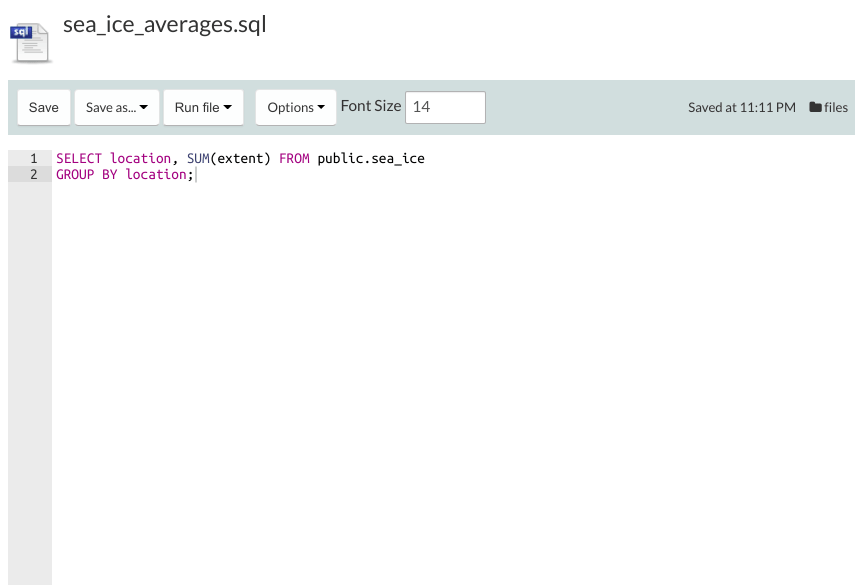855x585 pixels.
Task: Click the Saved at 11:11 PM status text
Action: (741, 107)
